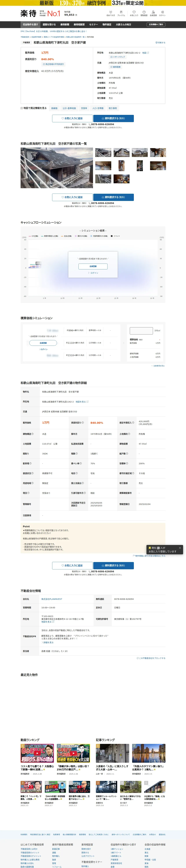Open 地図を見る link in property details table

point(82,402)
